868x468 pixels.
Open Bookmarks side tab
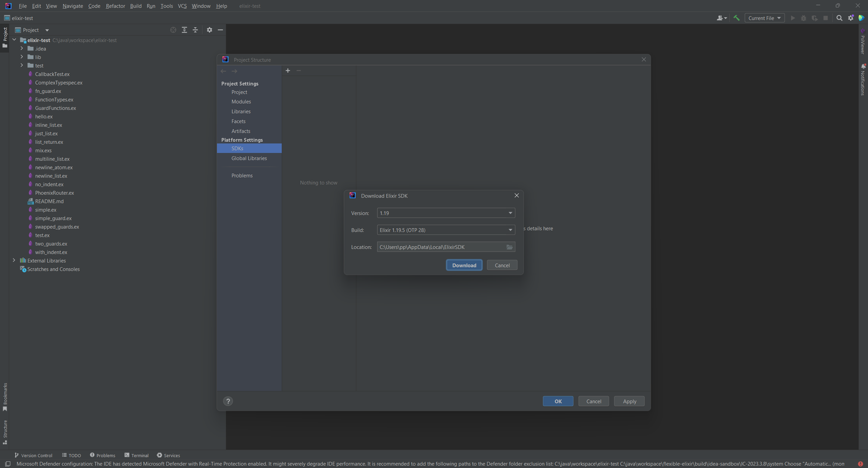coord(5,397)
